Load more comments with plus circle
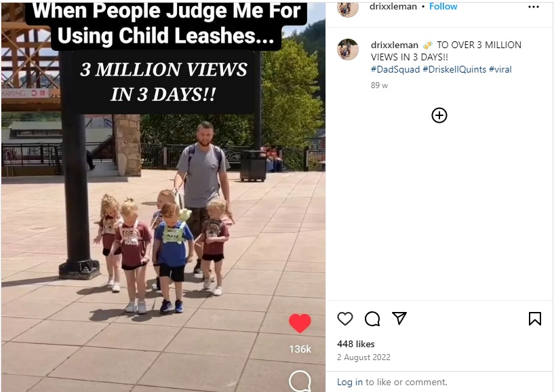This screenshot has width=554, height=392. pos(439,115)
